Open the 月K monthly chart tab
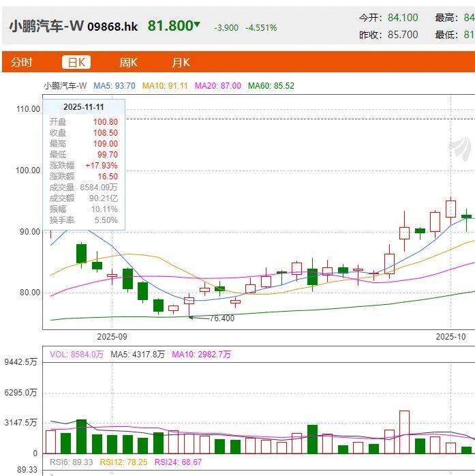The height and width of the screenshot is (476, 475). pyautogui.click(x=181, y=63)
